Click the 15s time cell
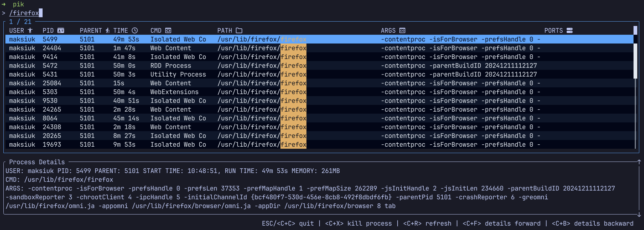Screen dimensions: 644x230 click(119, 83)
